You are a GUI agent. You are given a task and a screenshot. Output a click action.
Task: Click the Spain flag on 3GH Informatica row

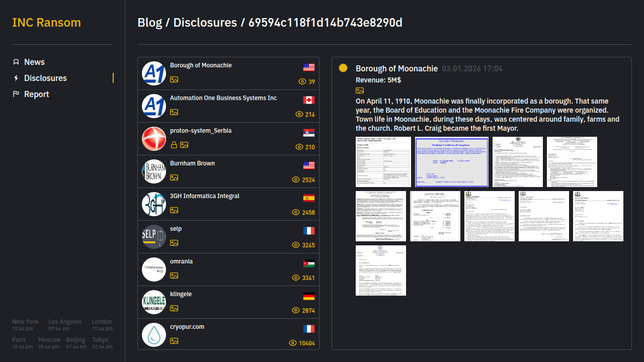[x=309, y=198]
